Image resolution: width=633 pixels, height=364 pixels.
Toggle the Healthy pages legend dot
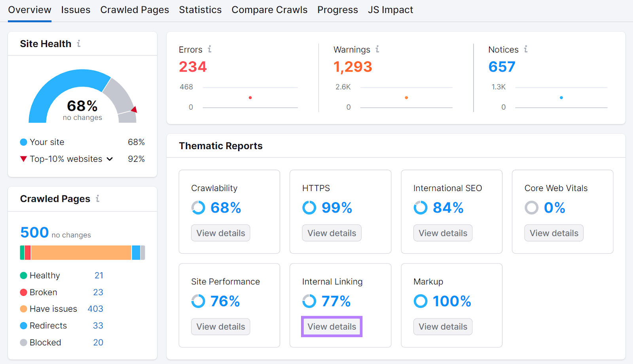click(x=23, y=275)
